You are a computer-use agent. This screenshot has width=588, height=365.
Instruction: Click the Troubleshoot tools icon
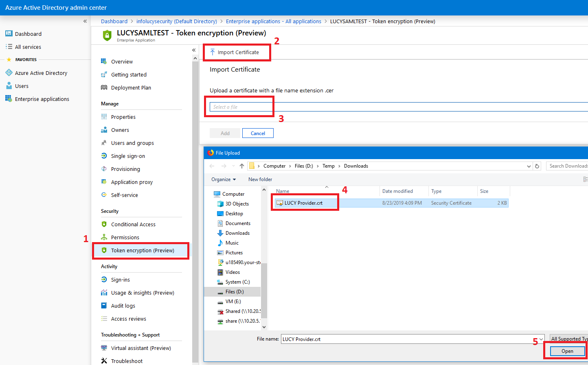[104, 361]
